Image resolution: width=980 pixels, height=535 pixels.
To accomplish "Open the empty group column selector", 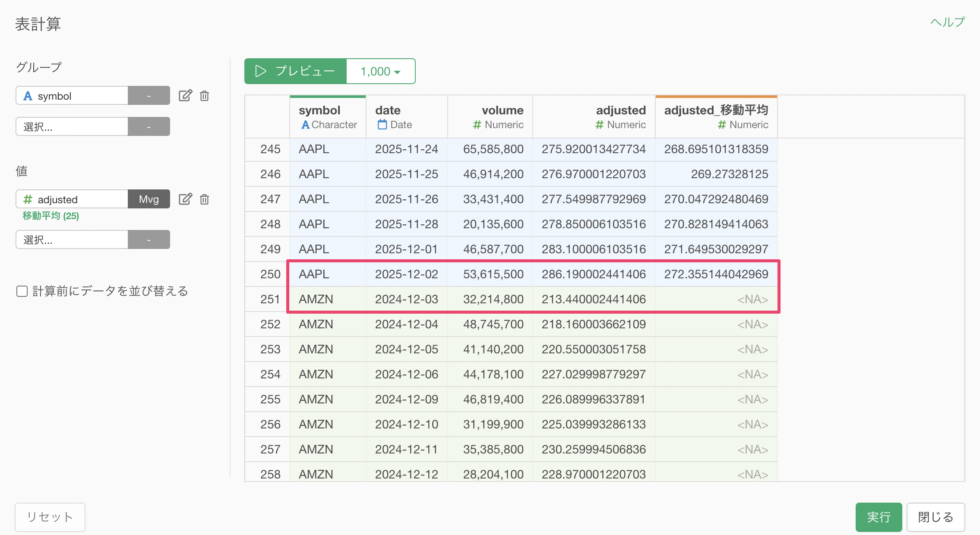I will pyautogui.click(x=72, y=126).
